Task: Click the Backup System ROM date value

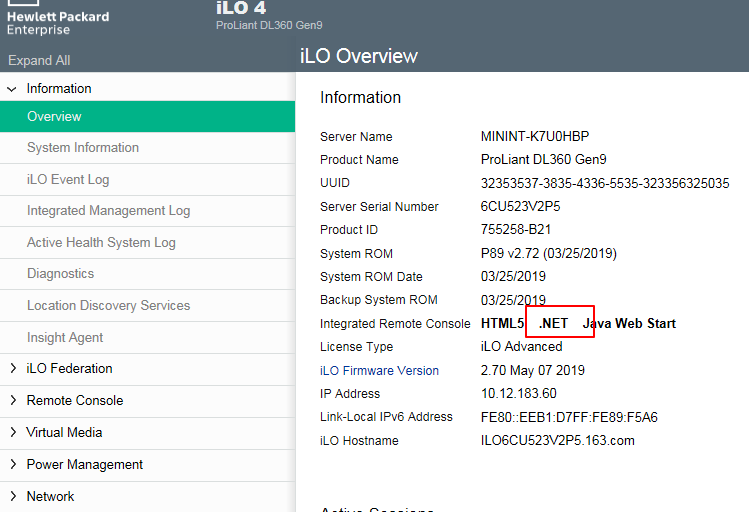Action: tap(513, 300)
